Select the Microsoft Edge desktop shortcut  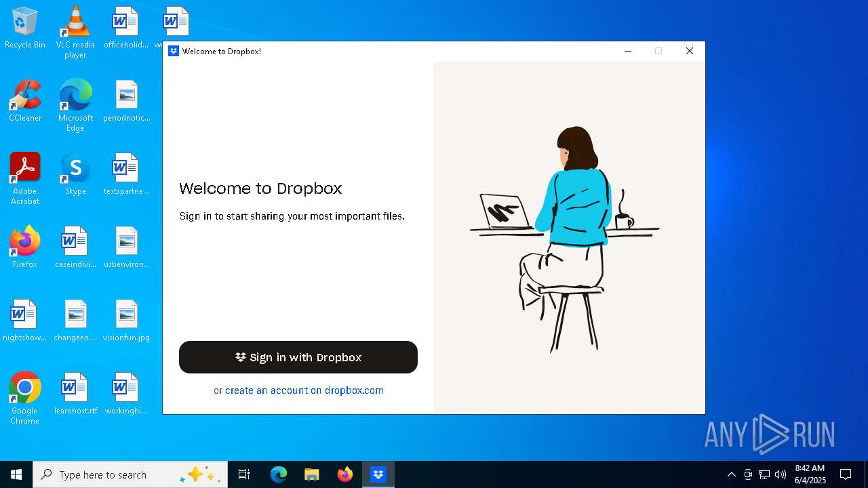coord(75,105)
